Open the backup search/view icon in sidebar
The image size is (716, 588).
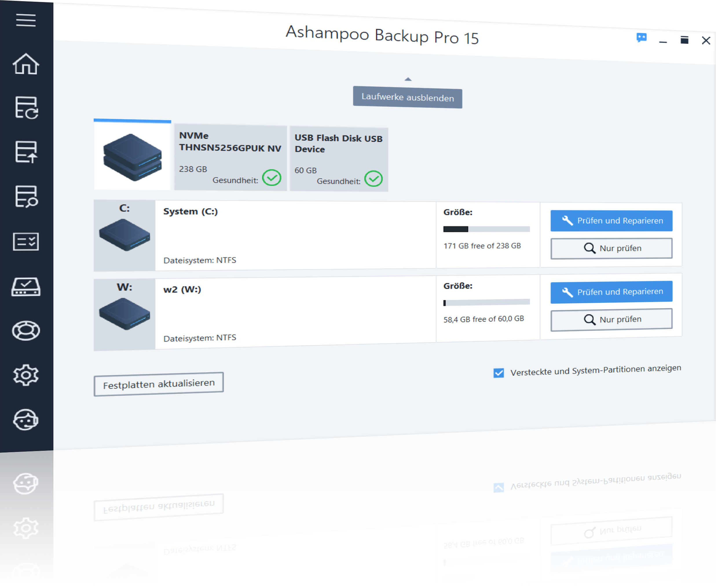[26, 196]
